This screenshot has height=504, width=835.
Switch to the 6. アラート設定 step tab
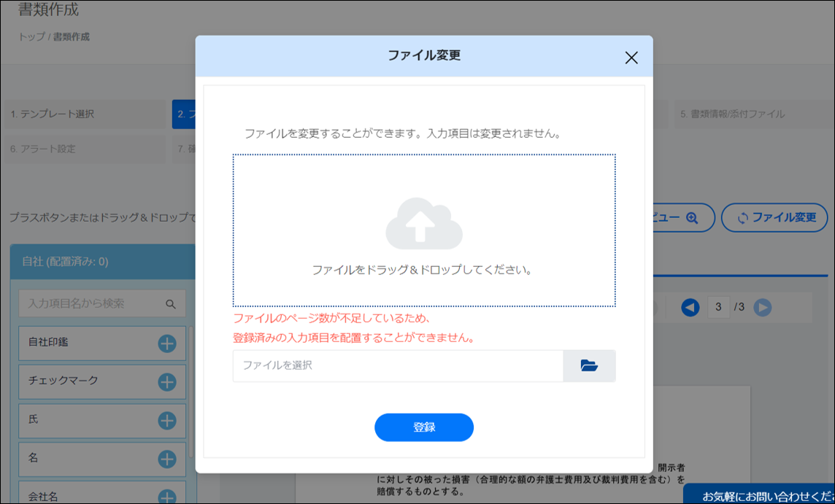(x=84, y=149)
